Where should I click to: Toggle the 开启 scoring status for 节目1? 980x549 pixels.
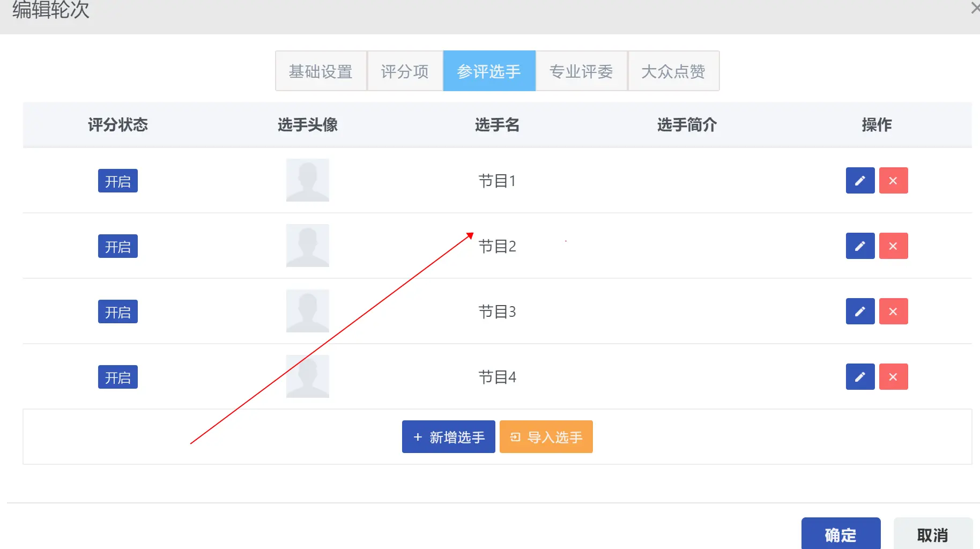pyautogui.click(x=118, y=181)
